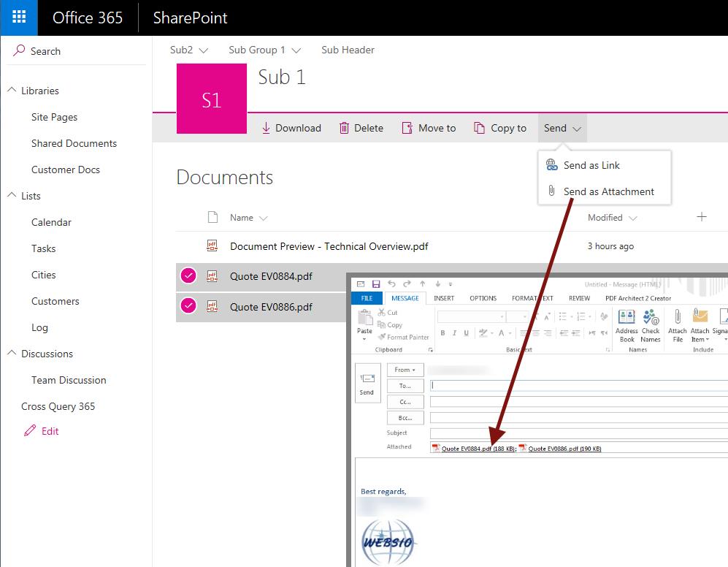Image resolution: width=728 pixels, height=567 pixels.
Task: Open the FILE tab in Outlook
Action: [367, 298]
